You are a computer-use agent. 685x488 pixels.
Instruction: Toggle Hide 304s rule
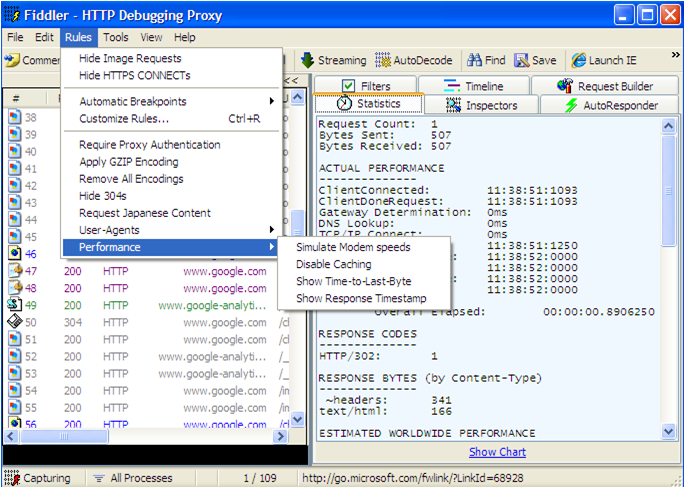170,196
